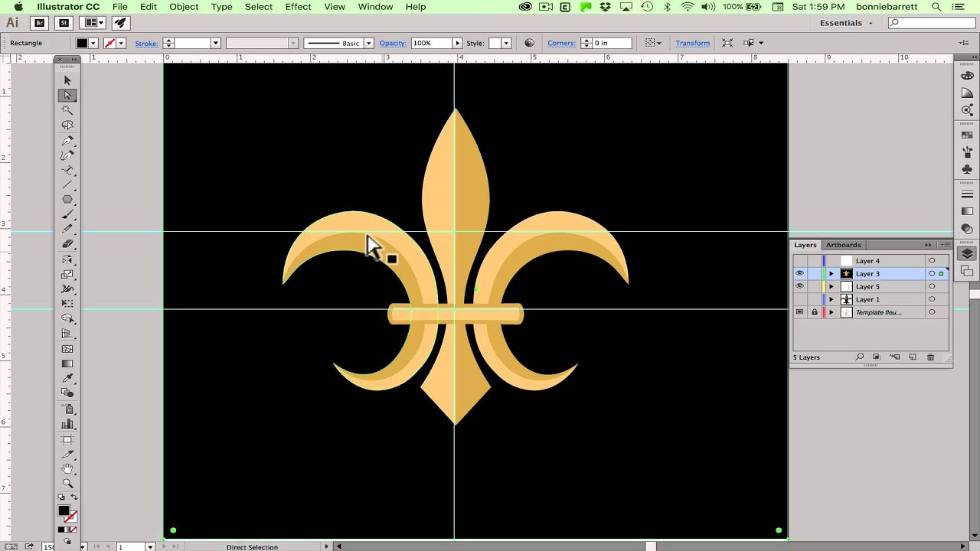Unlock the Template fleu layer
Image resolution: width=980 pixels, height=551 pixels.
pos(815,312)
